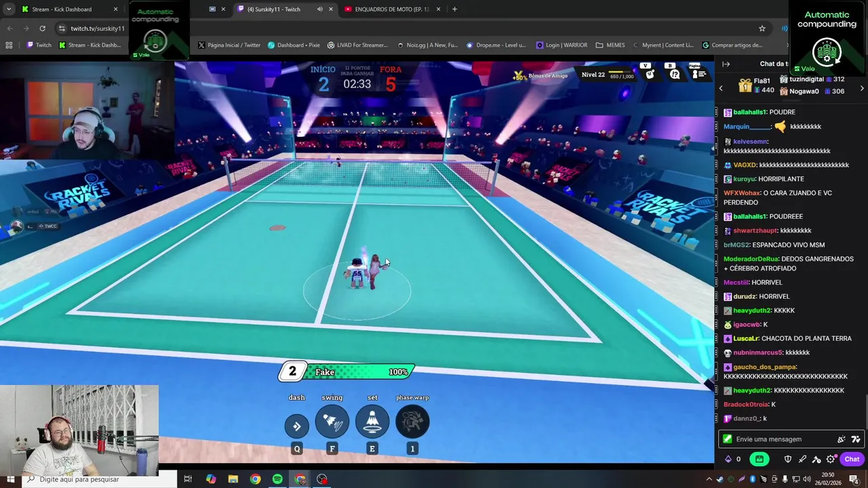Viewport: 868px width, 488px height.
Task: Open the Login | WARRIOR bookmark
Action: click(x=561, y=45)
